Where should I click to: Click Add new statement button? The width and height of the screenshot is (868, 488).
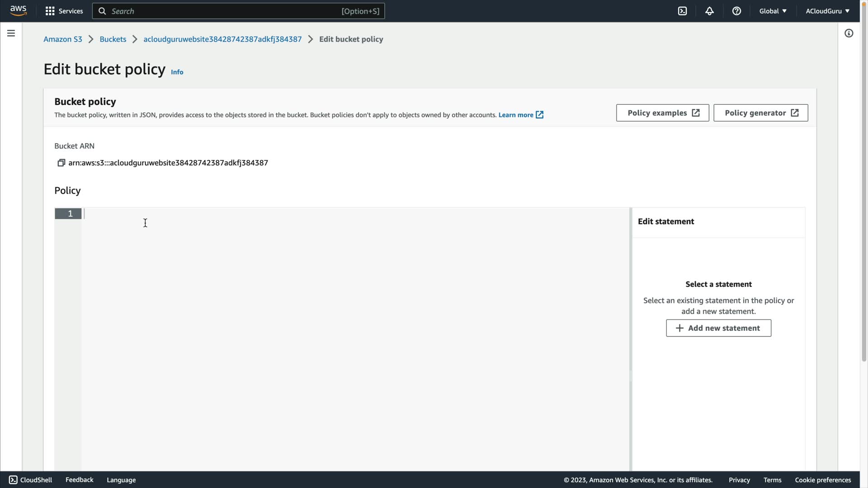(718, 328)
